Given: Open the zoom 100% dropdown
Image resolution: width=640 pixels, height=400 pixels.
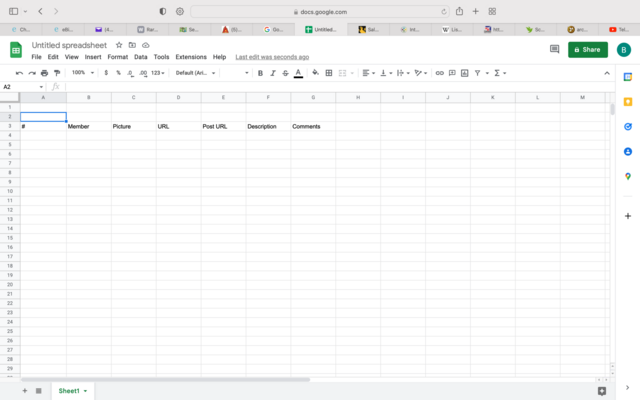Looking at the screenshot, I should 81,73.
